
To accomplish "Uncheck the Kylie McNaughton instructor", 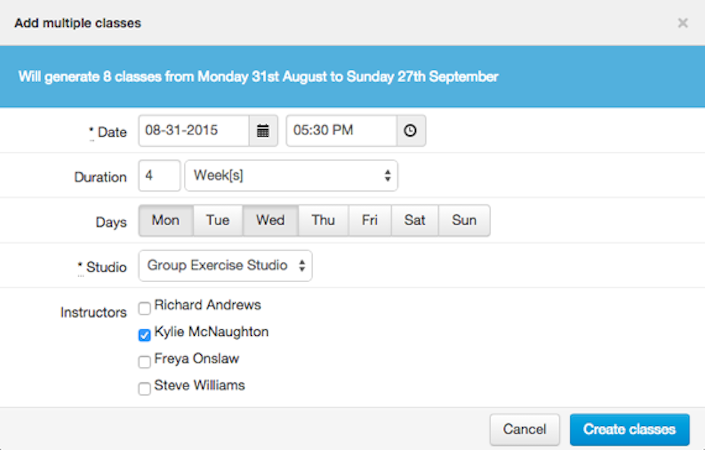I will tap(145, 335).
